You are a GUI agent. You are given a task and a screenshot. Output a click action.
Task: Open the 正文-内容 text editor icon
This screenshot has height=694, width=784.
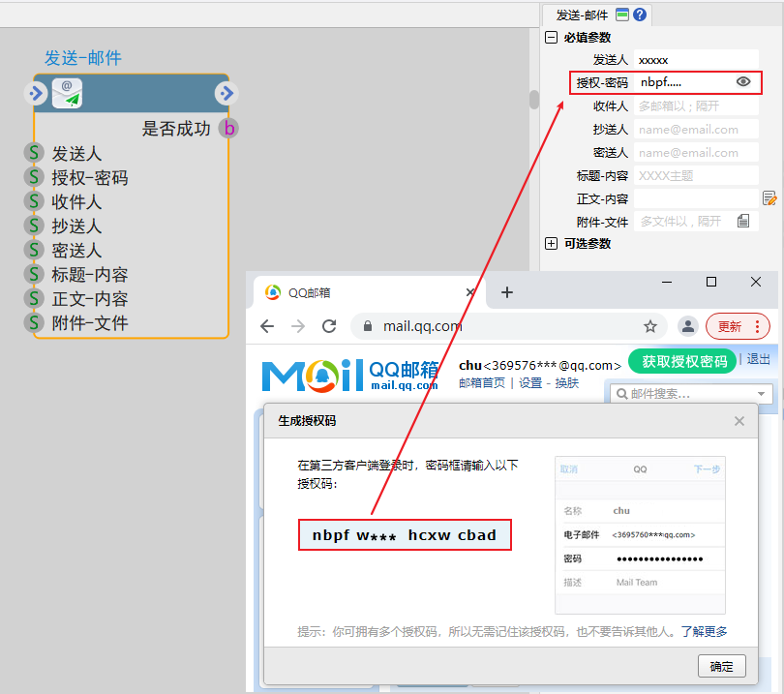pyautogui.click(x=769, y=198)
